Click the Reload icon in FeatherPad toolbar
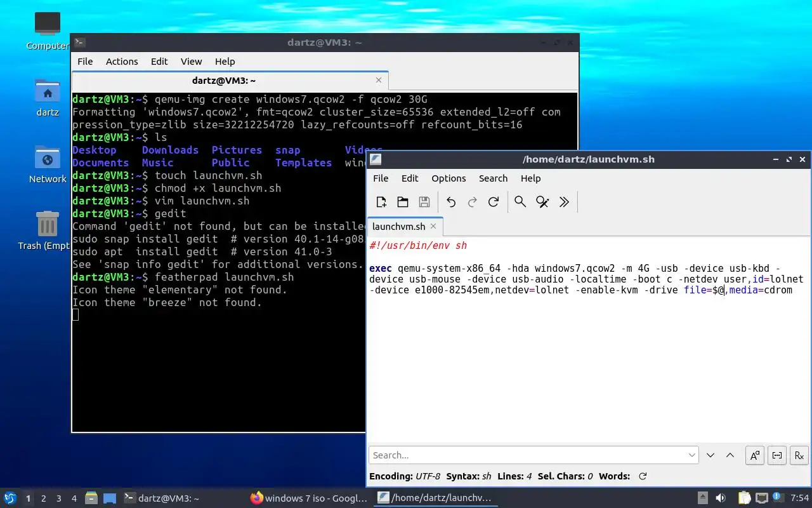This screenshot has height=508, width=812. (x=494, y=202)
